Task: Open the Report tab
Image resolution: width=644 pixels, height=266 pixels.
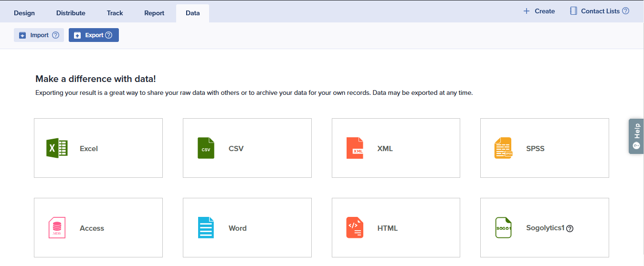Action: (x=154, y=13)
